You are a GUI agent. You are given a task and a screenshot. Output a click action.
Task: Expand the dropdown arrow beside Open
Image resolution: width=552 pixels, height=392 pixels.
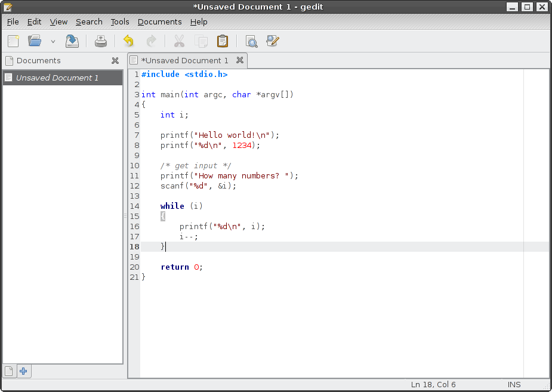pyautogui.click(x=52, y=41)
